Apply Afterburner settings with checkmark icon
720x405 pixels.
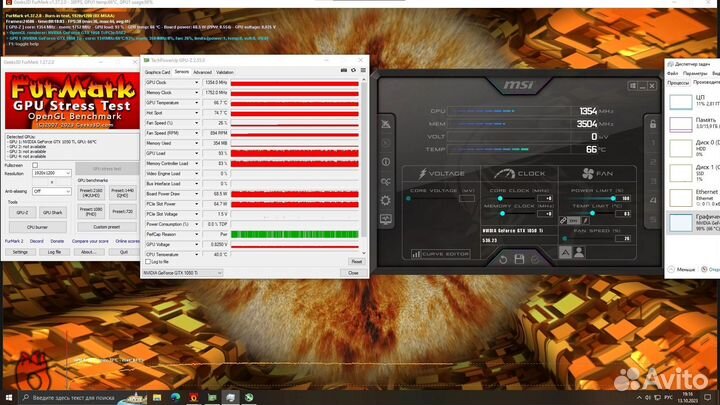pyautogui.click(x=535, y=259)
